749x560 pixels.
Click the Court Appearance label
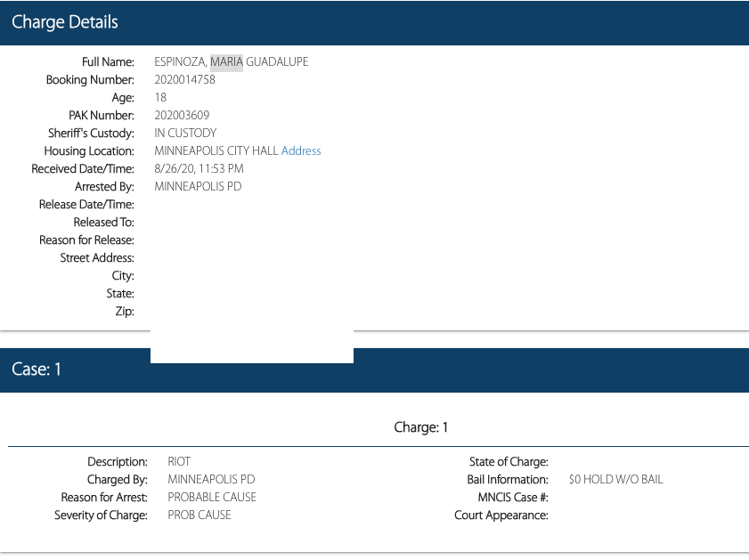coord(501,515)
